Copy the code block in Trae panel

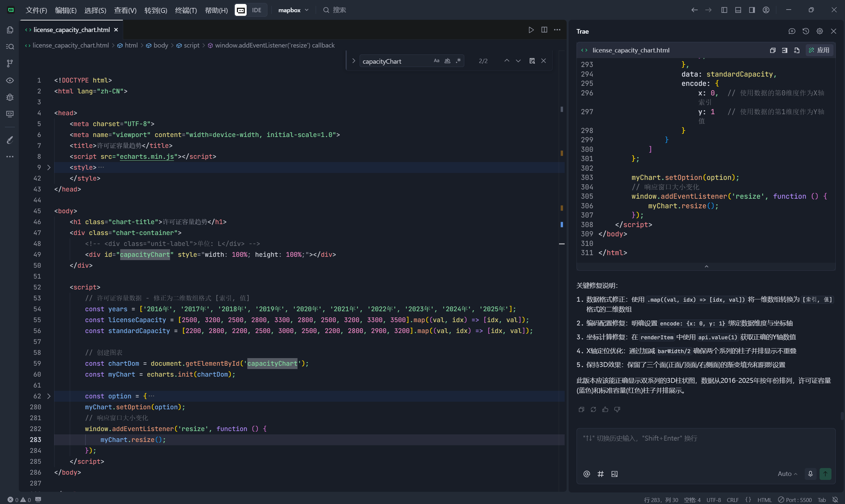point(773,50)
